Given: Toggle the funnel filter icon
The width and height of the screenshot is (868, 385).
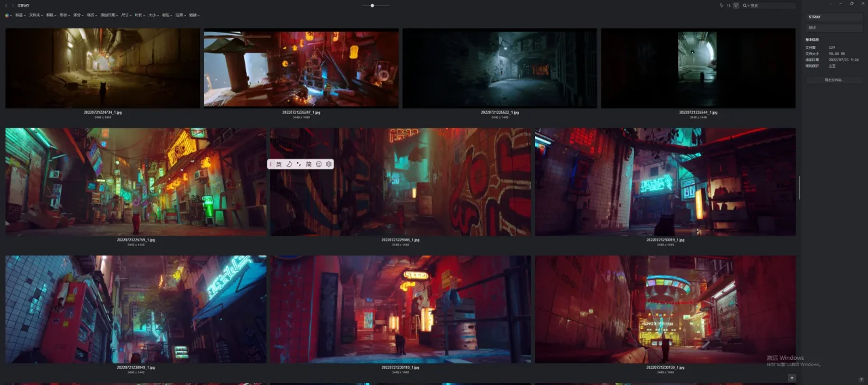Looking at the screenshot, I should click(x=736, y=5).
